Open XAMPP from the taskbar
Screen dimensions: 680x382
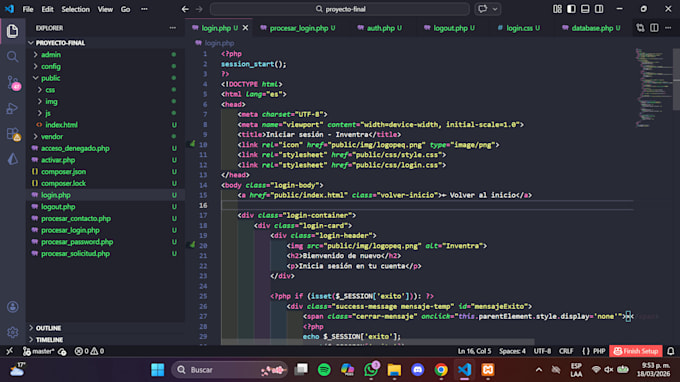488,370
